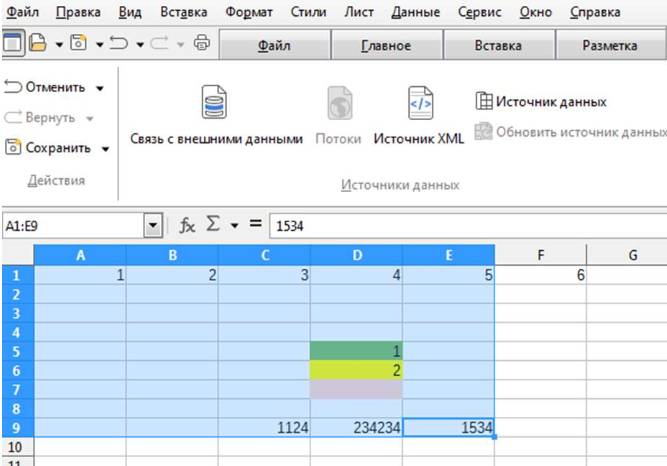The width and height of the screenshot is (667, 466).
Task: Click the Связь с внешними данными icon
Action: click(x=214, y=102)
